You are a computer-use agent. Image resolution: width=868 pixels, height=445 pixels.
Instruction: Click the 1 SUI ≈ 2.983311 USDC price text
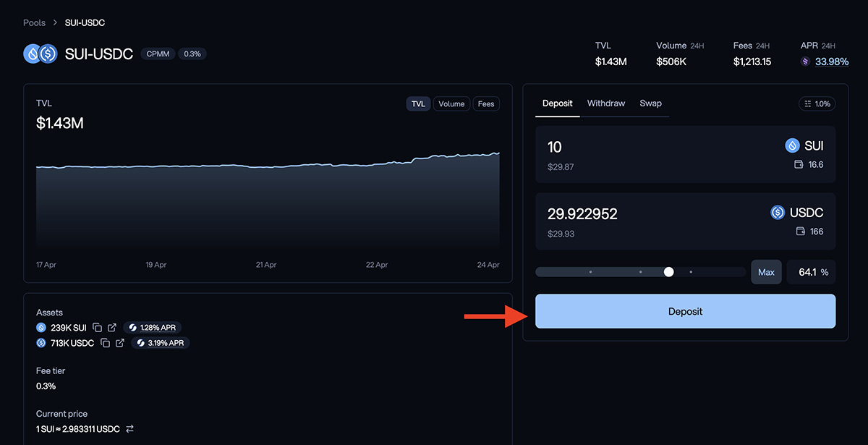(77, 429)
